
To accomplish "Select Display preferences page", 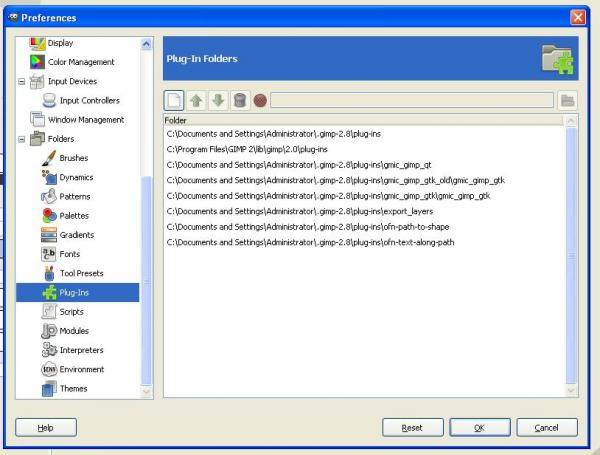I will (x=60, y=43).
